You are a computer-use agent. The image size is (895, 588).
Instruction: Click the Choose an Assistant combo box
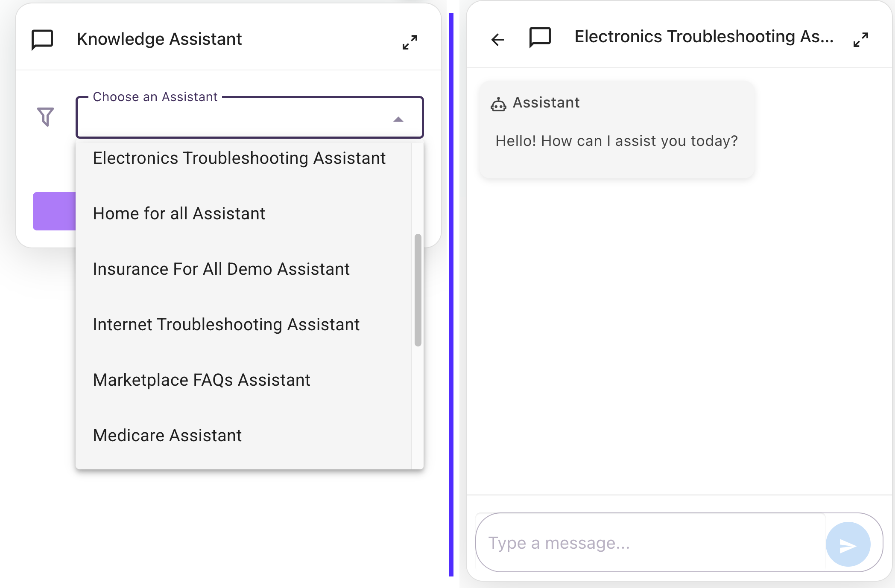pyautogui.click(x=235, y=118)
